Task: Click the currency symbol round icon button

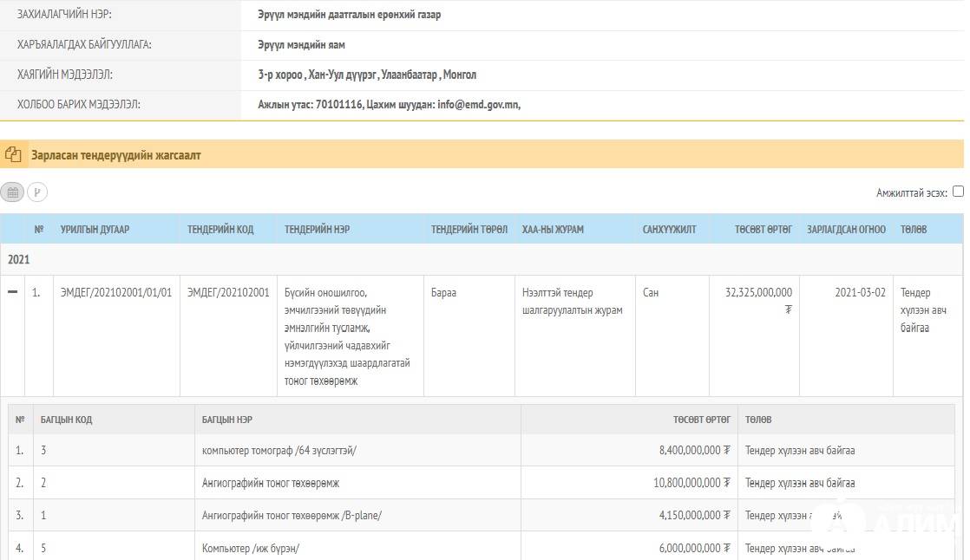Action: [37, 192]
